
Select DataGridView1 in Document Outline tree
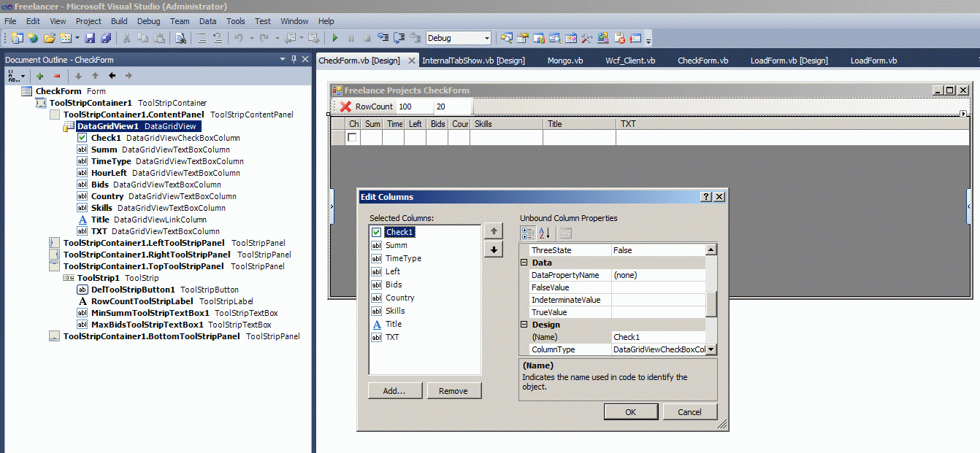137,126
